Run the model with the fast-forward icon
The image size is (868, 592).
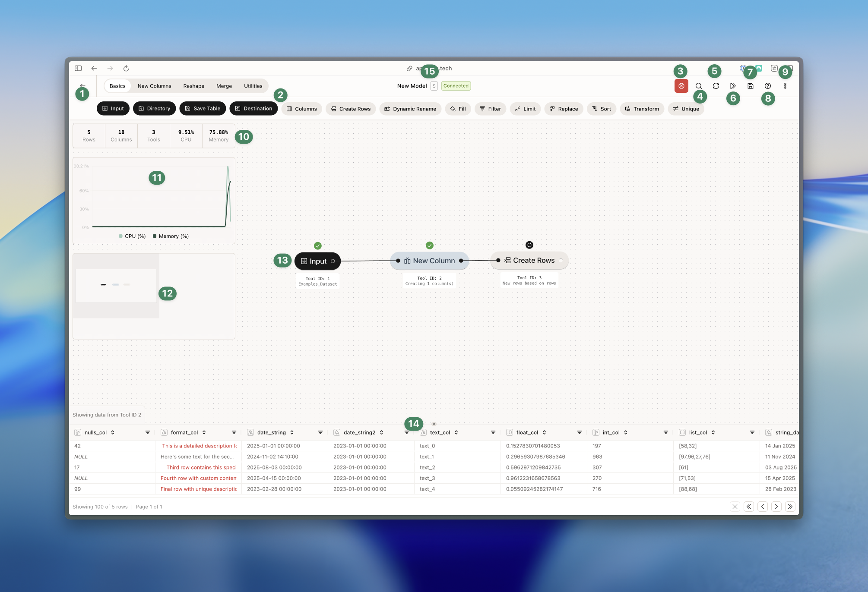[733, 86]
